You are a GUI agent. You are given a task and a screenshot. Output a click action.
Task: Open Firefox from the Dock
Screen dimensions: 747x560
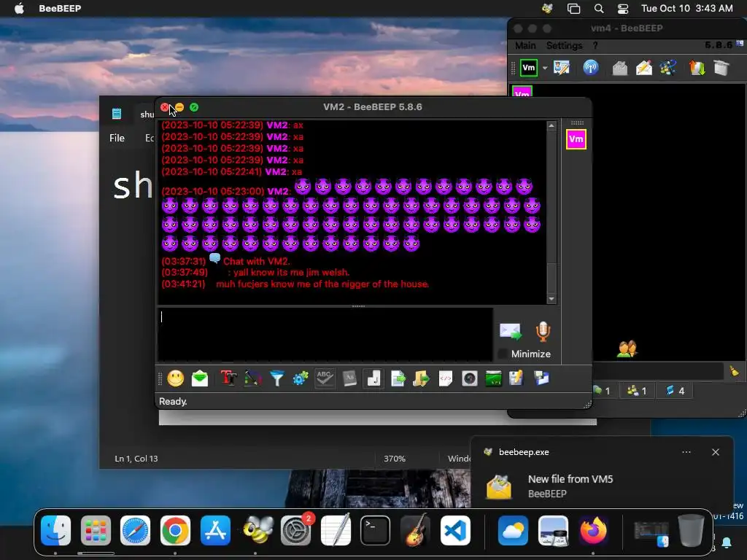point(593,530)
